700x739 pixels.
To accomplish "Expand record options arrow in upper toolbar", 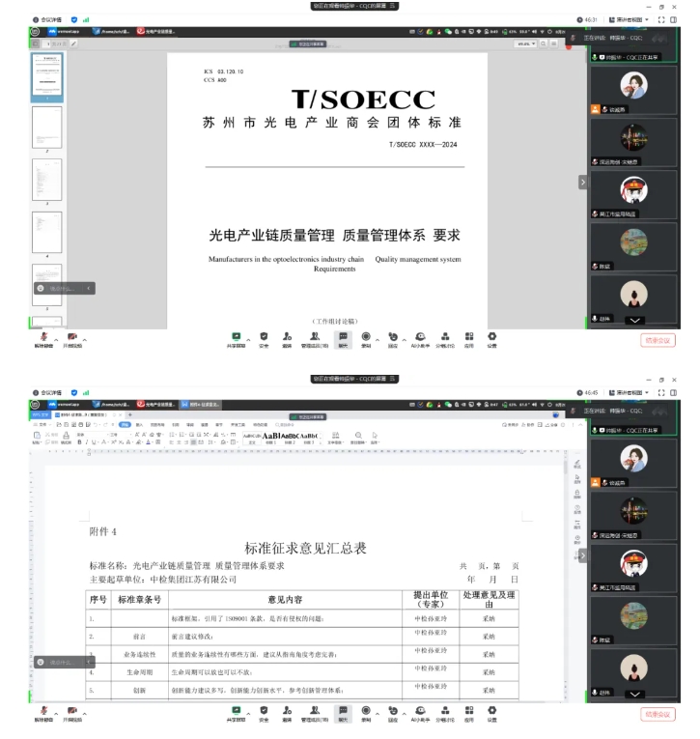I will pos(378,339).
